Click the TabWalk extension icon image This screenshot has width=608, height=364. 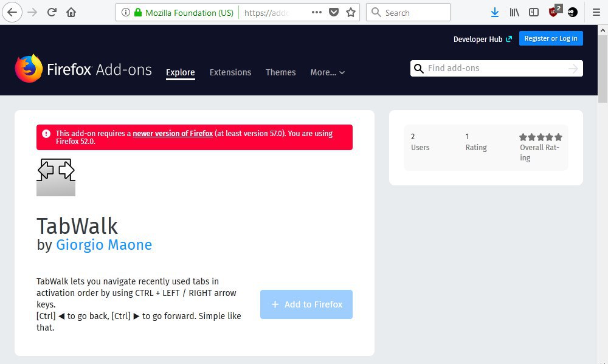coord(56,177)
